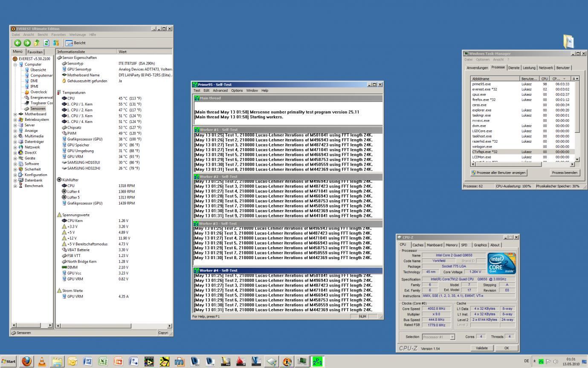The width and height of the screenshot is (588, 368).
Task: Switch to the Anwendungen tab in Task Manager
Action: (477, 68)
